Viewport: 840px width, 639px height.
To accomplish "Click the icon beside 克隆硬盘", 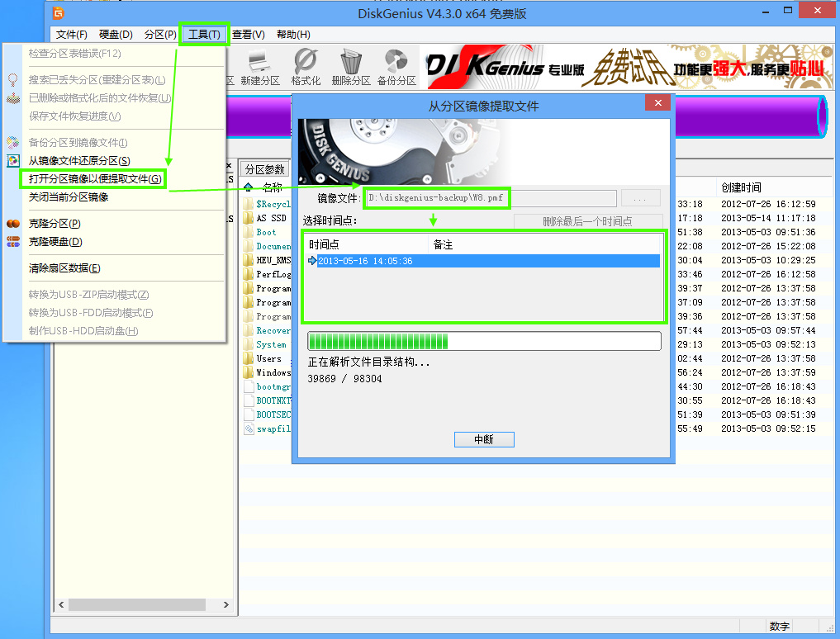I will pos(13,242).
